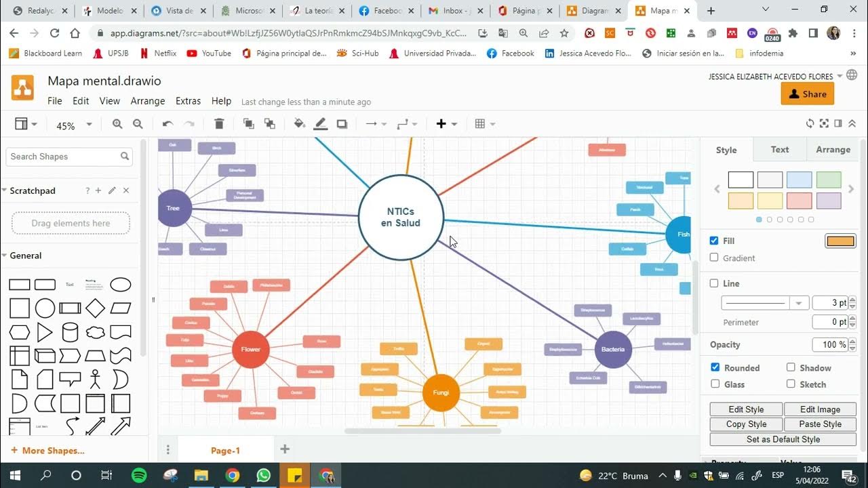This screenshot has width=868, height=488.
Task: Open More Shapes link
Action: pos(47,451)
